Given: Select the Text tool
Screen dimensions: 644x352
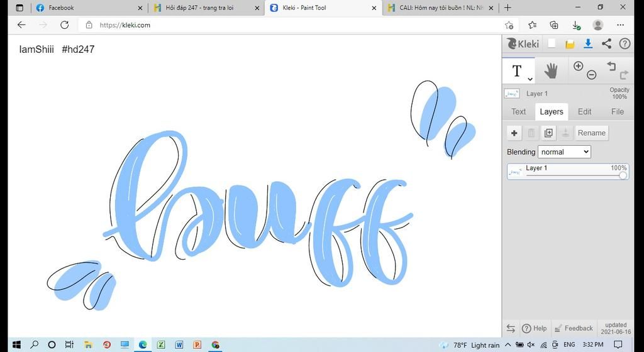Looking at the screenshot, I should click(517, 71).
